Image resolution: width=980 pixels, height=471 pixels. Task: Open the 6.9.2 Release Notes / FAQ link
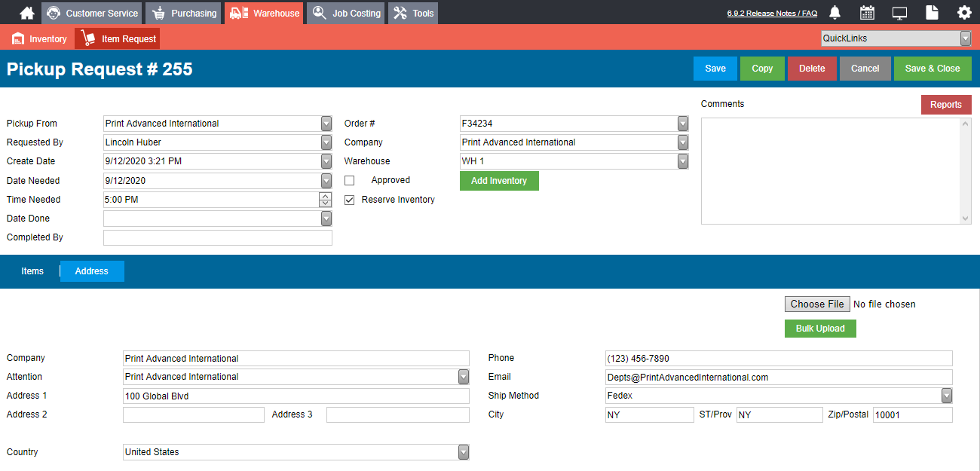772,14
